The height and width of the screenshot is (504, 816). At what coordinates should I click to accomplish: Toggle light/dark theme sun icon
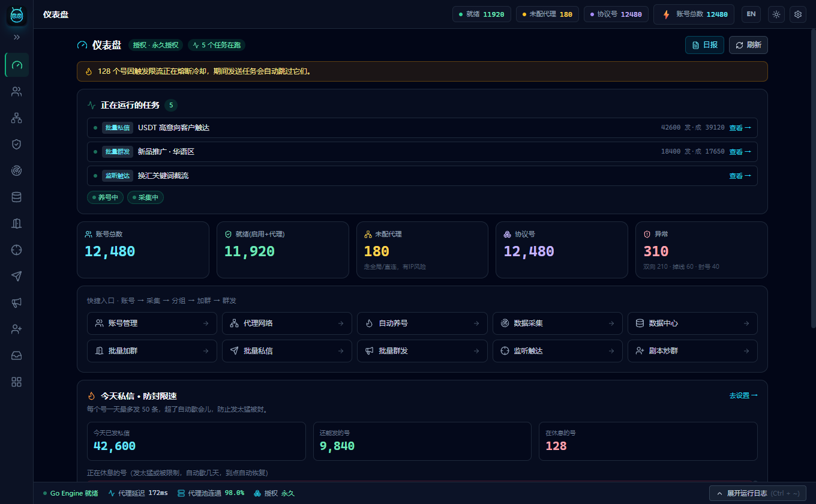pyautogui.click(x=776, y=14)
